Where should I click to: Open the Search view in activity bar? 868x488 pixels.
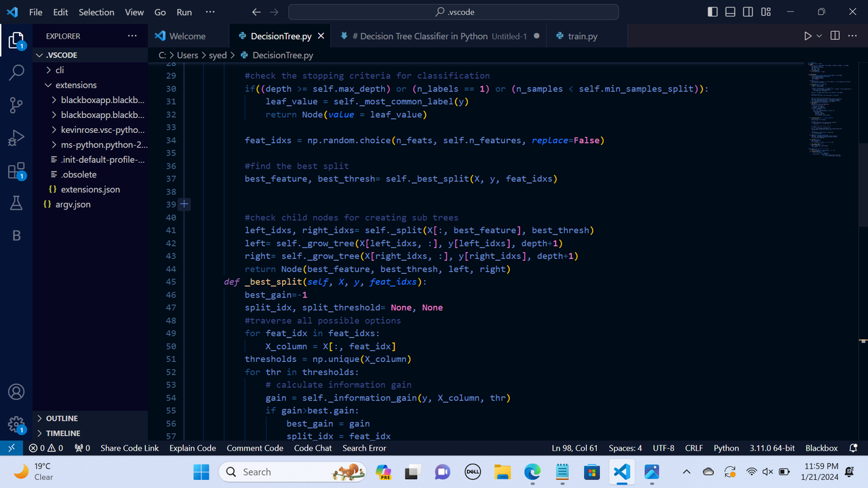click(x=16, y=73)
